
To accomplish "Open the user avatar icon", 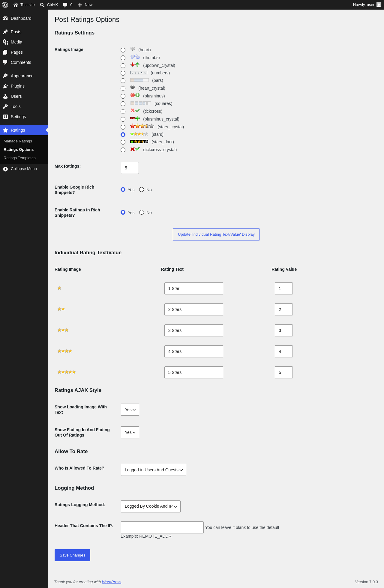I will click(379, 4).
